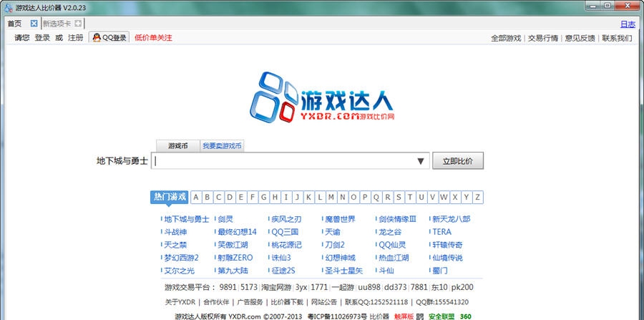Switch to the 新选项卡 tab
This screenshot has width=644, height=320.
point(57,24)
